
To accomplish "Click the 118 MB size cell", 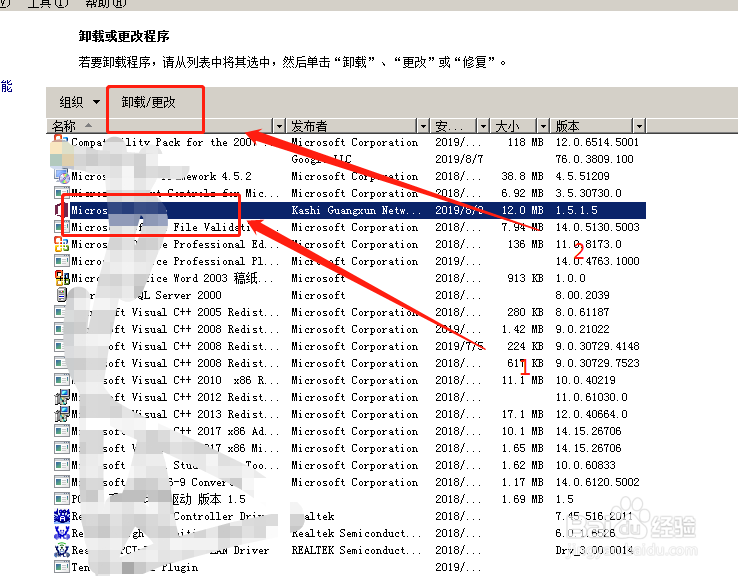I will pyautogui.click(x=526, y=142).
